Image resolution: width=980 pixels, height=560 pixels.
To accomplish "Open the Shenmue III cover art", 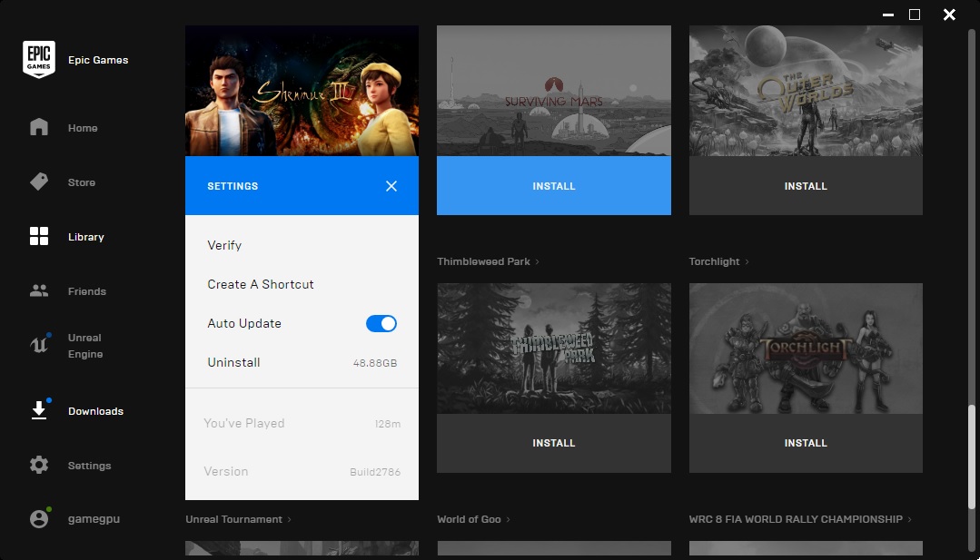I will click(x=302, y=91).
